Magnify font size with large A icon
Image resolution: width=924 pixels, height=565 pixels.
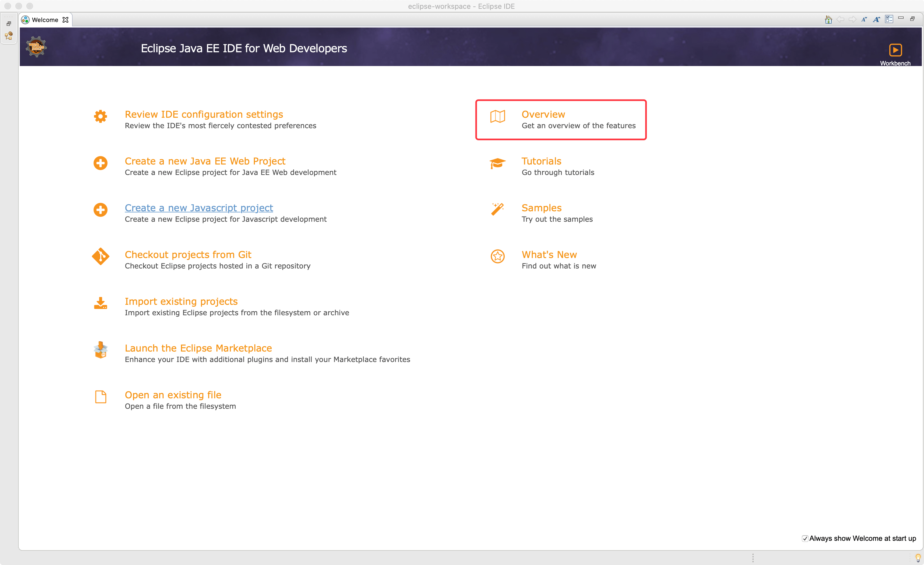click(876, 20)
